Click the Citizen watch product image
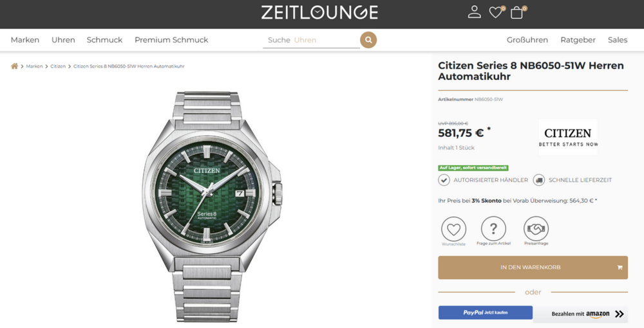Image resolution: width=644 pixels, height=328 pixels. pyautogui.click(x=211, y=206)
